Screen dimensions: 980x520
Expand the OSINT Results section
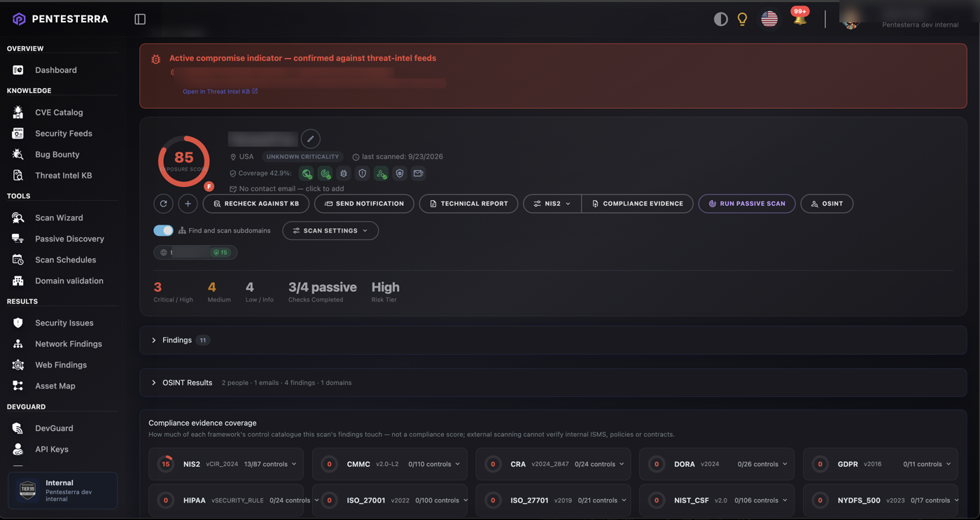tap(553, 383)
